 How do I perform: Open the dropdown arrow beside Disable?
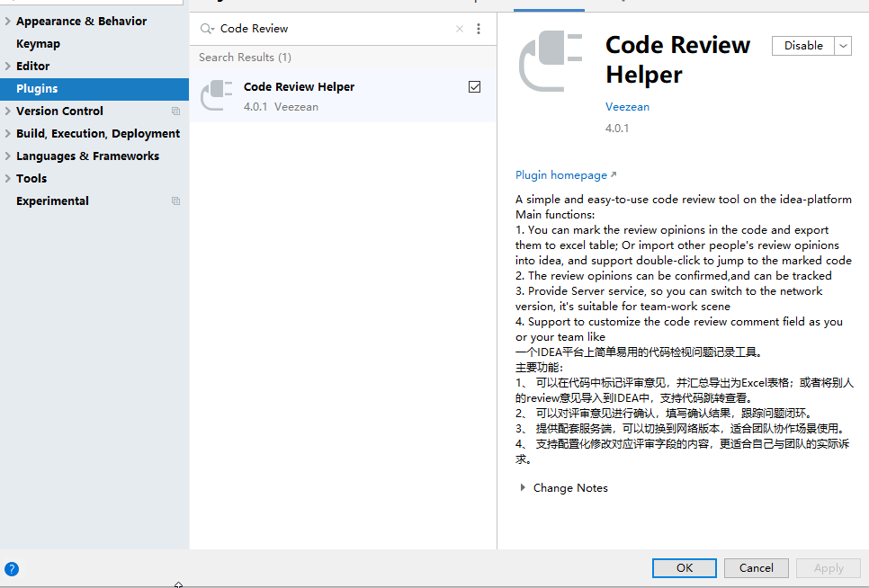click(x=843, y=46)
